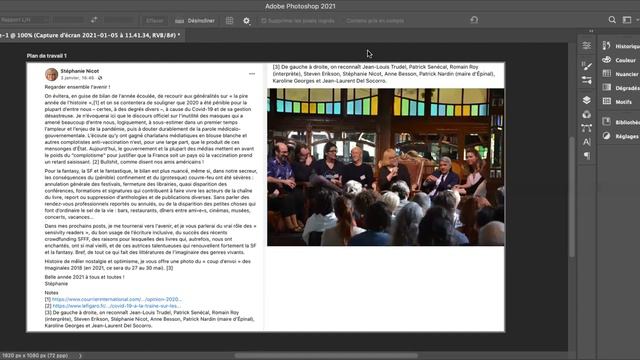
Task: Open the Properties panel icon
Action: [x=587, y=45]
